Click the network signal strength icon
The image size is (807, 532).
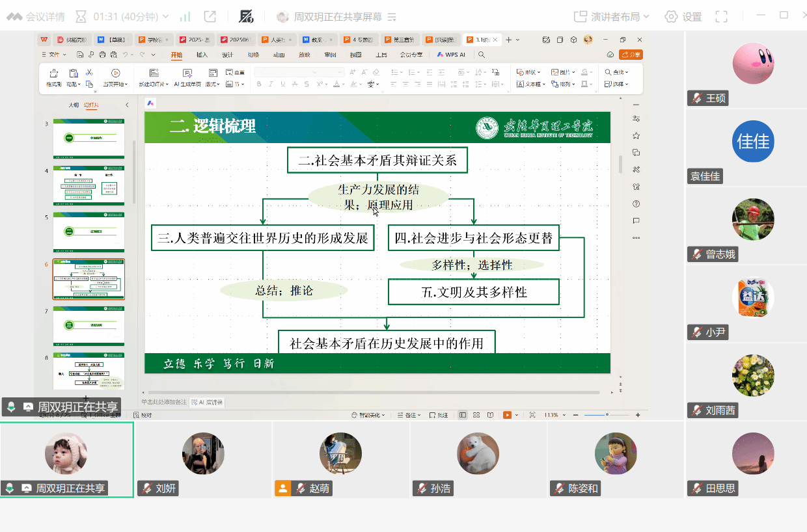point(185,17)
